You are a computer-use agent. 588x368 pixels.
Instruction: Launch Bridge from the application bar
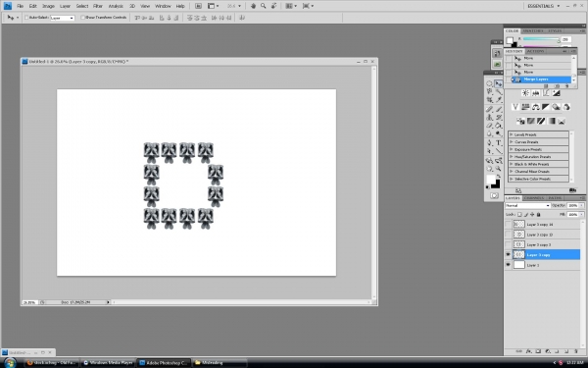point(198,6)
